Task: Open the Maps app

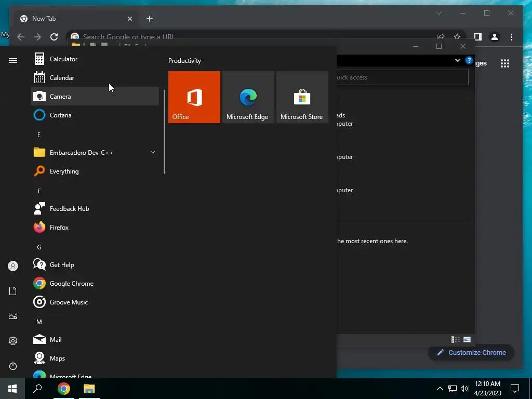Action: tap(95, 358)
